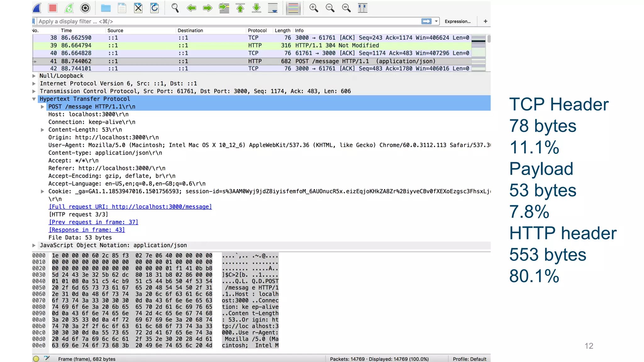644x362 pixels.
Task: Stop capturing packets with red square
Action: (x=53, y=8)
